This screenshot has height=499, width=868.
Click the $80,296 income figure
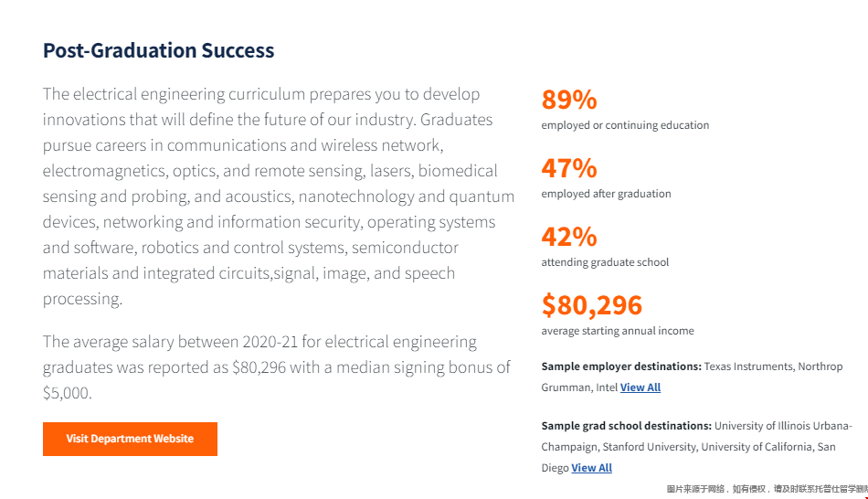point(592,305)
